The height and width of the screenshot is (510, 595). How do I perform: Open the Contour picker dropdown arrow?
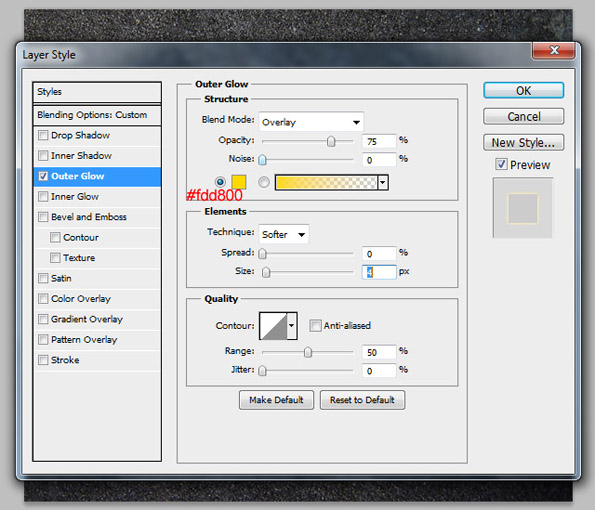pos(291,326)
